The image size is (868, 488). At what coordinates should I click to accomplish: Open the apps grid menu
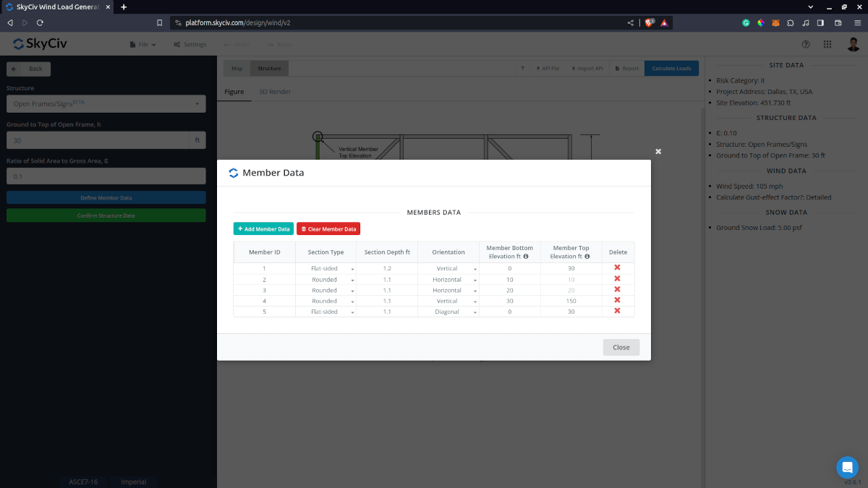[x=827, y=44]
